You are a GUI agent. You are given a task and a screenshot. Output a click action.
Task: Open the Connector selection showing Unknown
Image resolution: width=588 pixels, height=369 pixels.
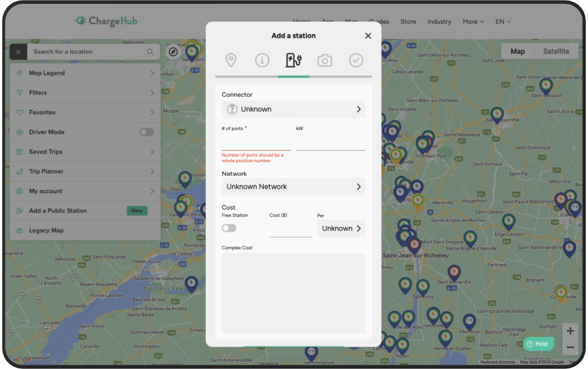click(x=293, y=109)
